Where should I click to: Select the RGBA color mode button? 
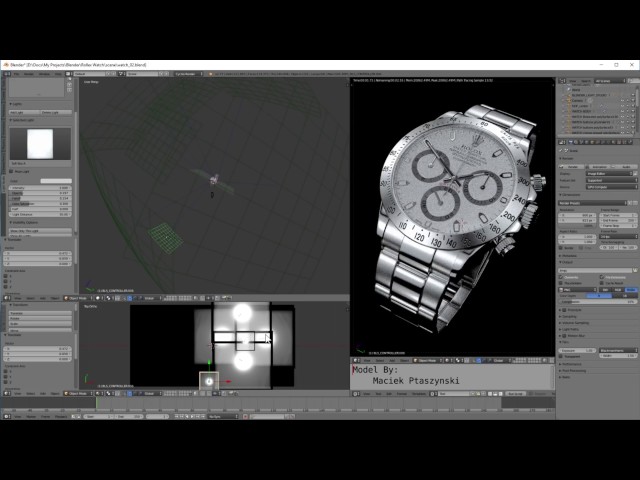click(631, 290)
